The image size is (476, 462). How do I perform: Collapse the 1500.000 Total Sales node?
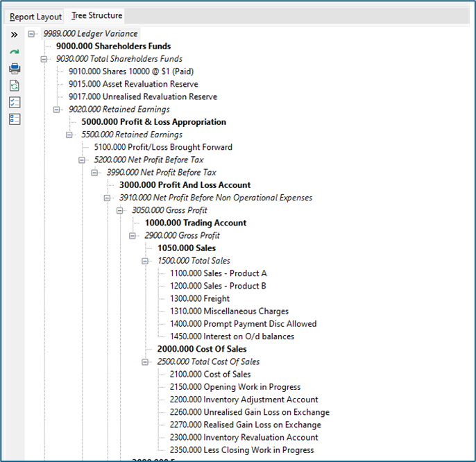coord(145,261)
